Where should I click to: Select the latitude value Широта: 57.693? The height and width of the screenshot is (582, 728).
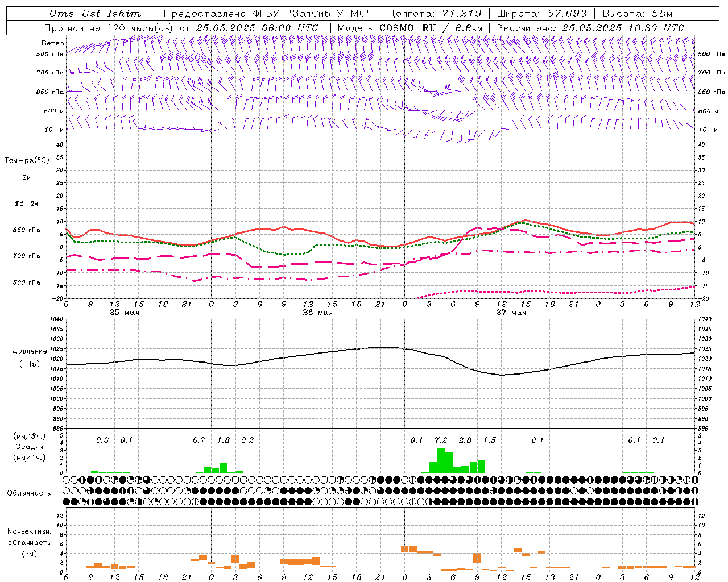pyautogui.click(x=542, y=14)
